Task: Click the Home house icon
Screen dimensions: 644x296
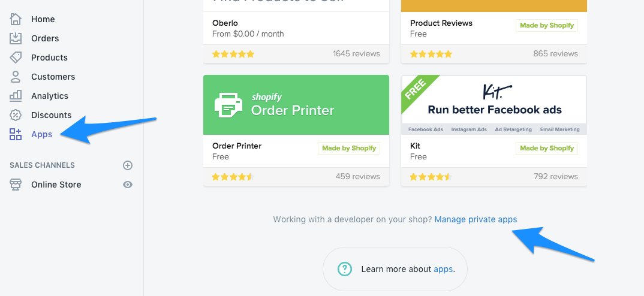Action: pos(16,19)
